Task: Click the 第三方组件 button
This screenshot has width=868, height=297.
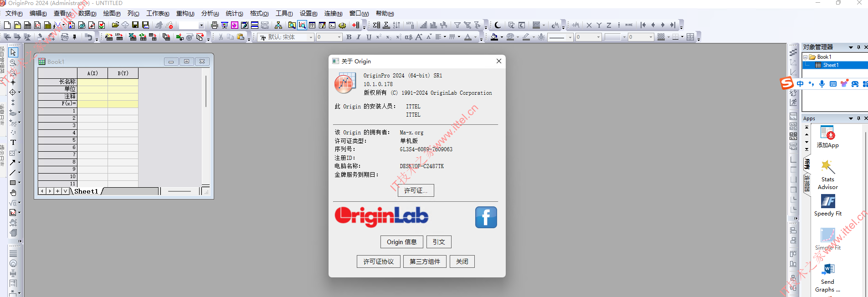Action: pyautogui.click(x=425, y=261)
